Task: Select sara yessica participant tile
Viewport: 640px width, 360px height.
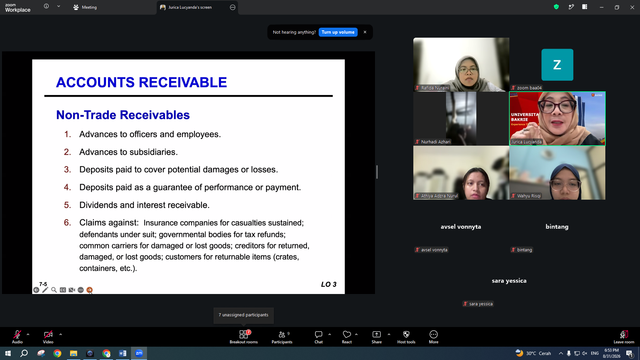Action: [x=509, y=281]
